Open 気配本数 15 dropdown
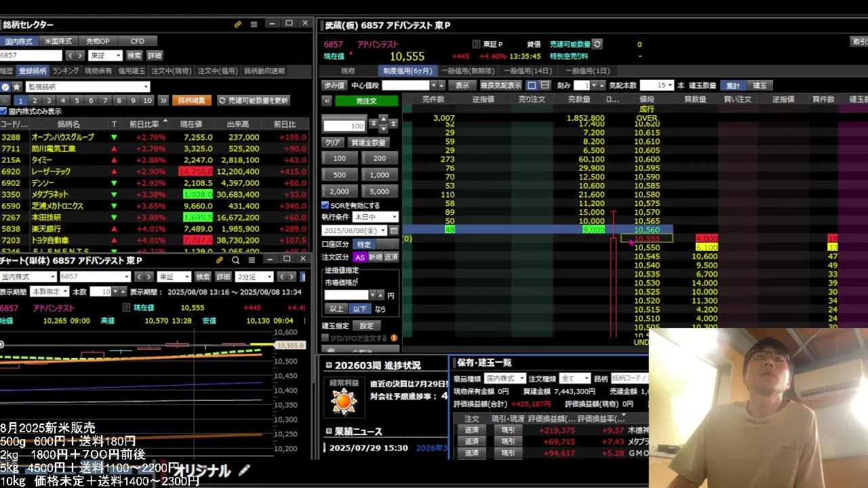Image resolution: width=868 pixels, height=488 pixels. [x=656, y=85]
